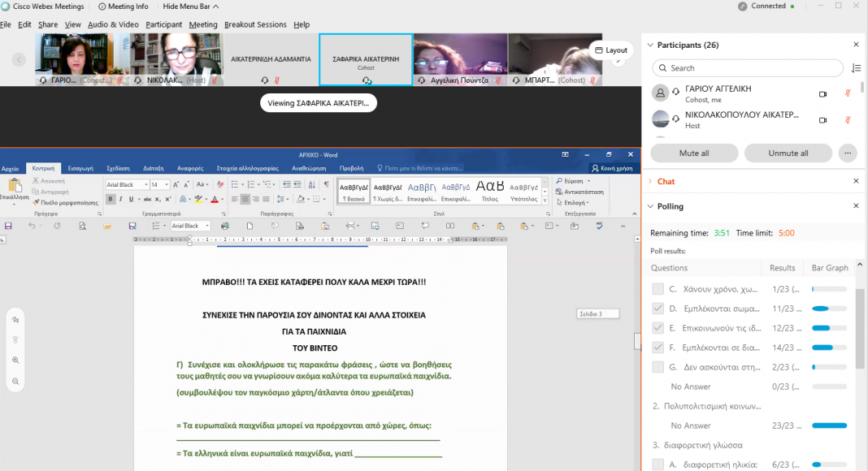868x471 pixels.
Task: Click the camera icon next to ΝΙΚΟΛΑΚΟΠΟΥΛΟΥ
Action: pyautogui.click(x=822, y=120)
